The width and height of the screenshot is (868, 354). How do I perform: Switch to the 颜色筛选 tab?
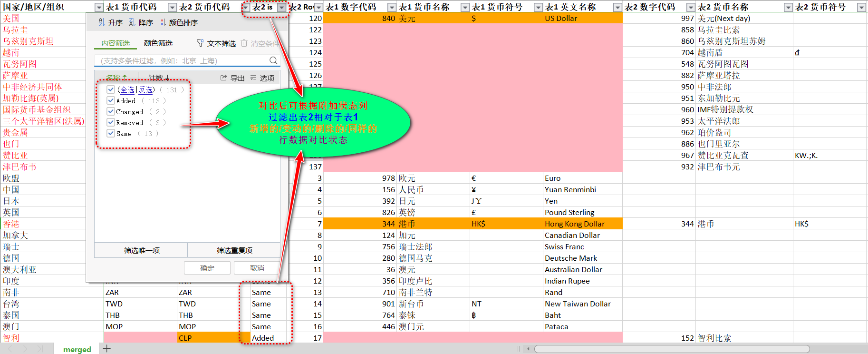click(158, 43)
